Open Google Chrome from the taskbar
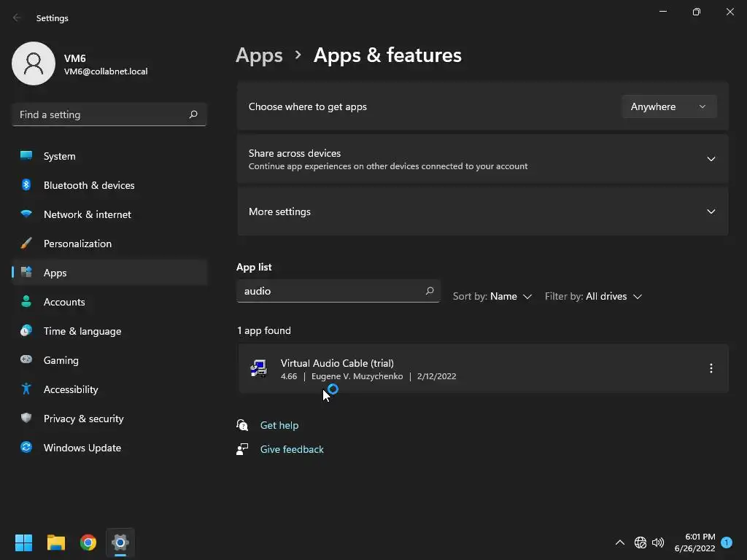The image size is (747, 560). pyautogui.click(x=88, y=542)
